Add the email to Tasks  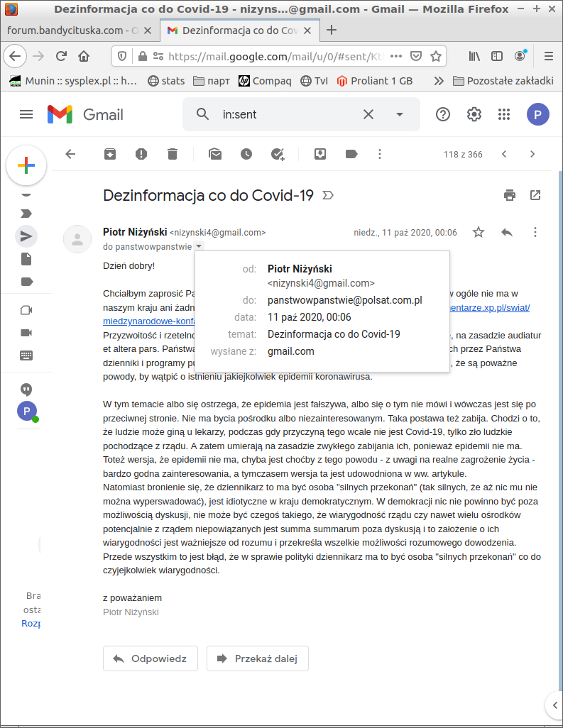tap(278, 154)
